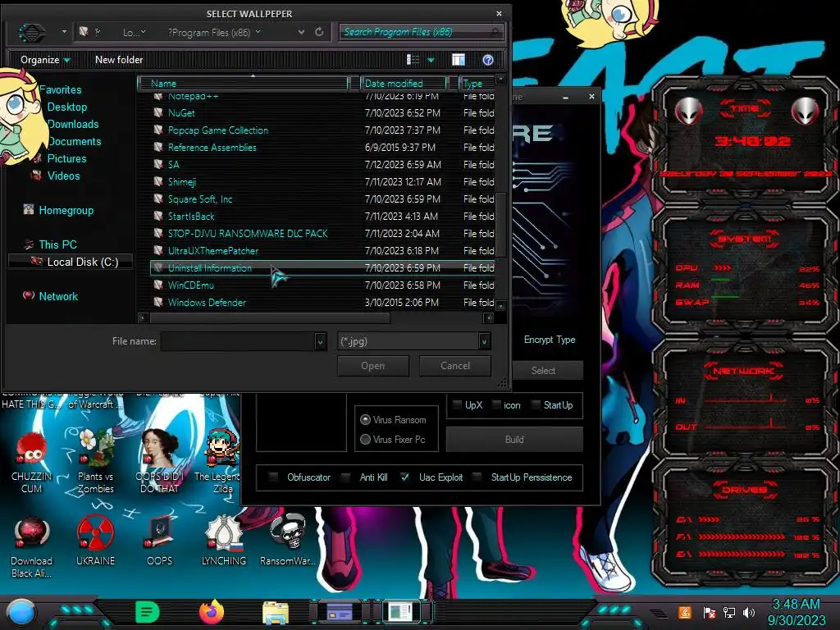Screen dimensions: 840x630
Task: Expand the Program Files (x86) breadcrumb arrow
Action: (x=258, y=32)
